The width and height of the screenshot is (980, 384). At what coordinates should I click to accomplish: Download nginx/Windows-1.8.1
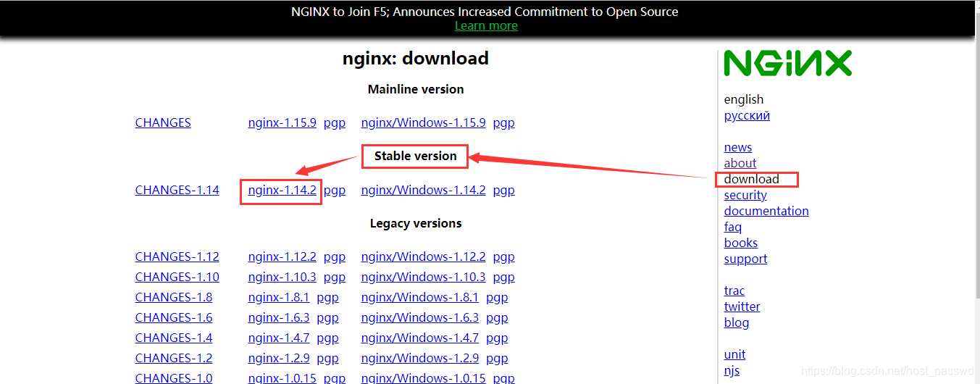[x=420, y=297]
